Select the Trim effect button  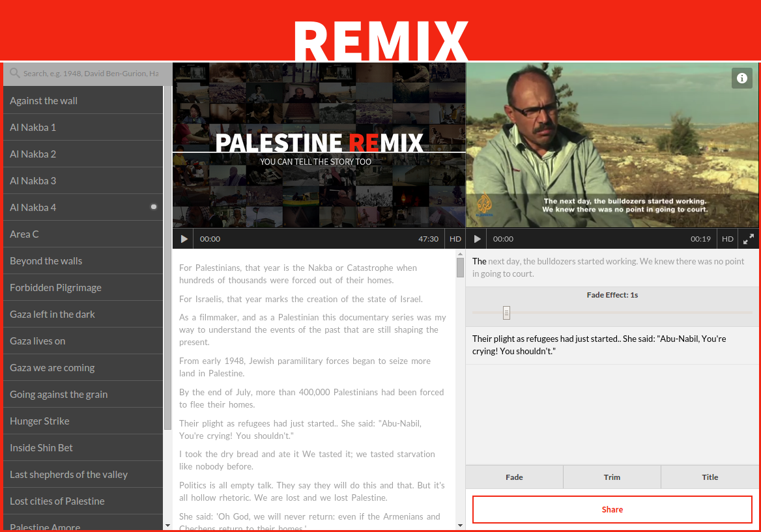click(612, 477)
